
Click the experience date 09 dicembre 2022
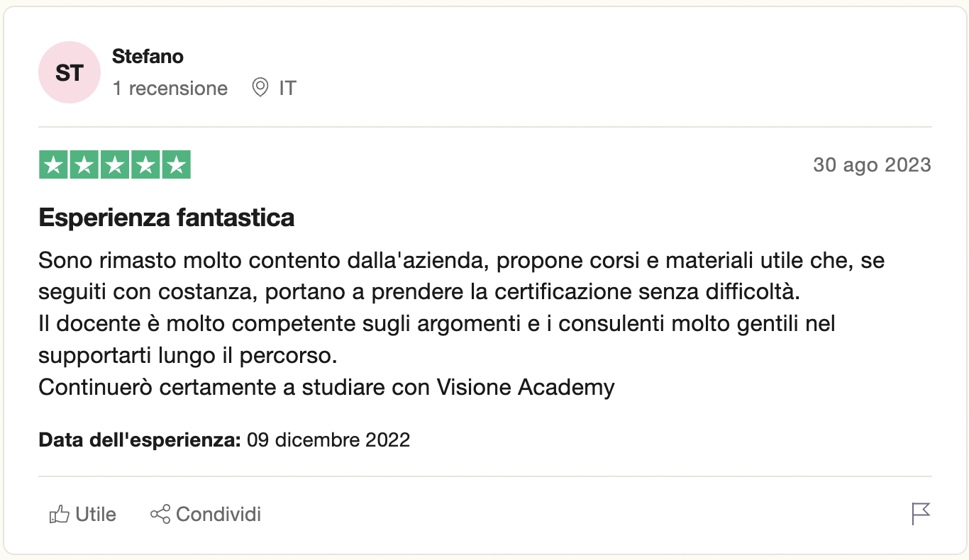tap(328, 439)
